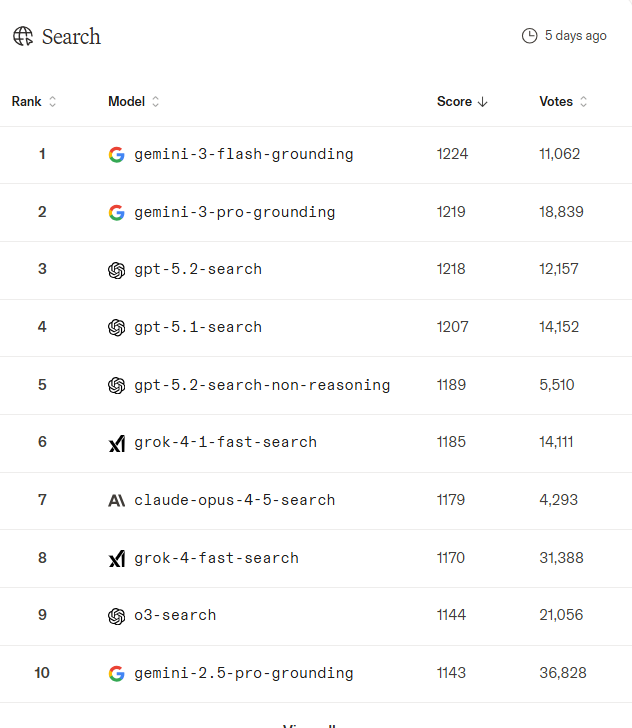This screenshot has height=728, width=632.
Task: Sort table by the Votes column header
Action: pyautogui.click(x=556, y=101)
